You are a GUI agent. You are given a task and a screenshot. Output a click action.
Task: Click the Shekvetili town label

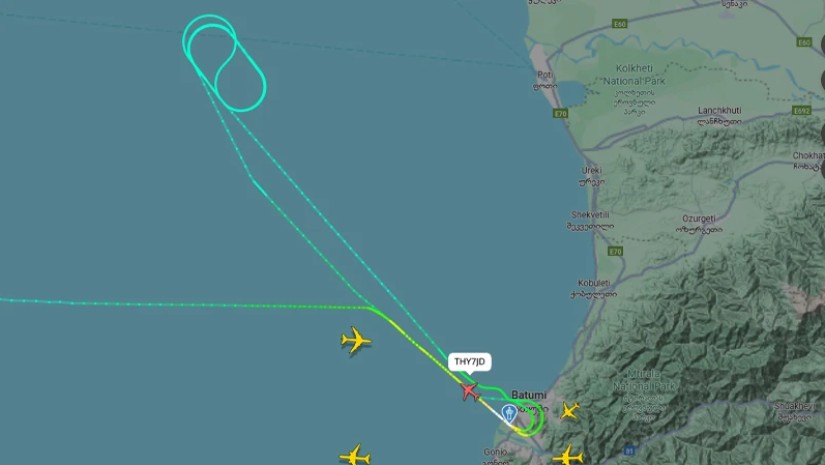(x=590, y=215)
